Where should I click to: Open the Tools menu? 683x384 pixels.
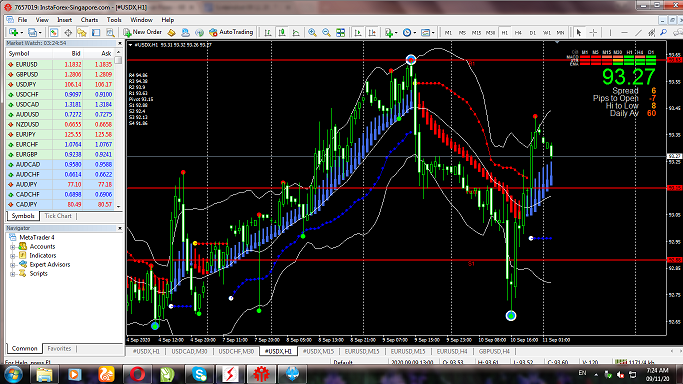click(114, 20)
